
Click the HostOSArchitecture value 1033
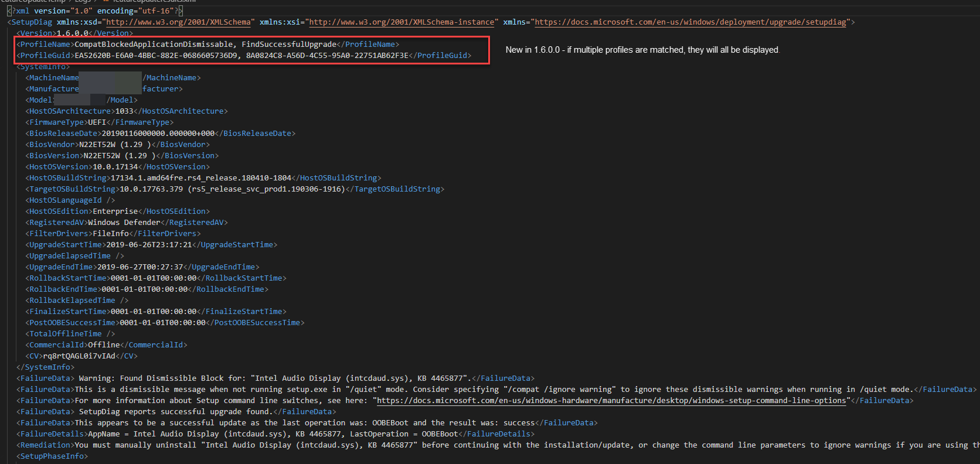(124, 111)
